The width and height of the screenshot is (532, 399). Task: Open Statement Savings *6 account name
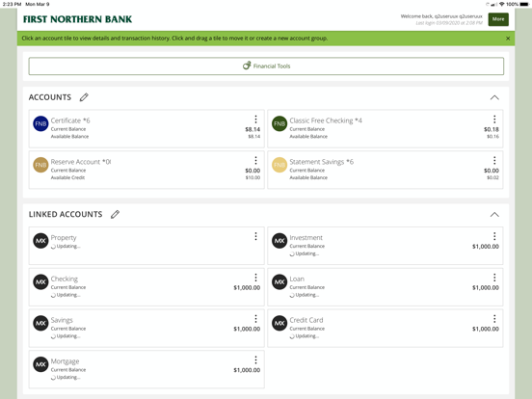pyautogui.click(x=321, y=162)
